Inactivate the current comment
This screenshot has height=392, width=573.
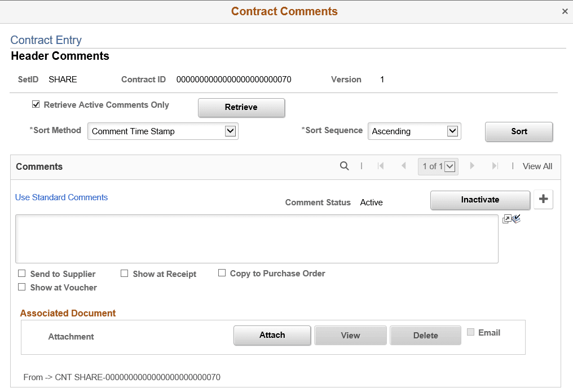click(480, 200)
